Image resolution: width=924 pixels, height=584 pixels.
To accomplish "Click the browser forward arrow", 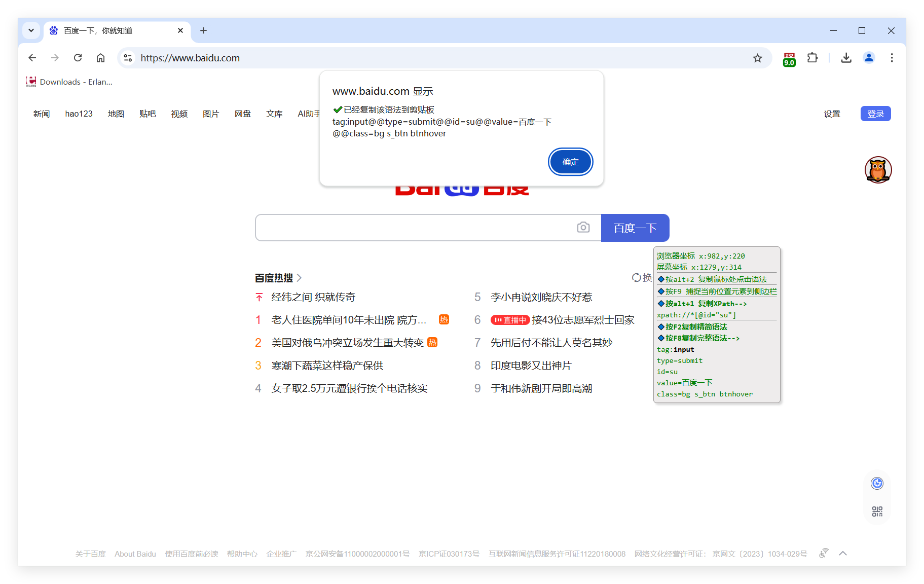I will (x=55, y=58).
